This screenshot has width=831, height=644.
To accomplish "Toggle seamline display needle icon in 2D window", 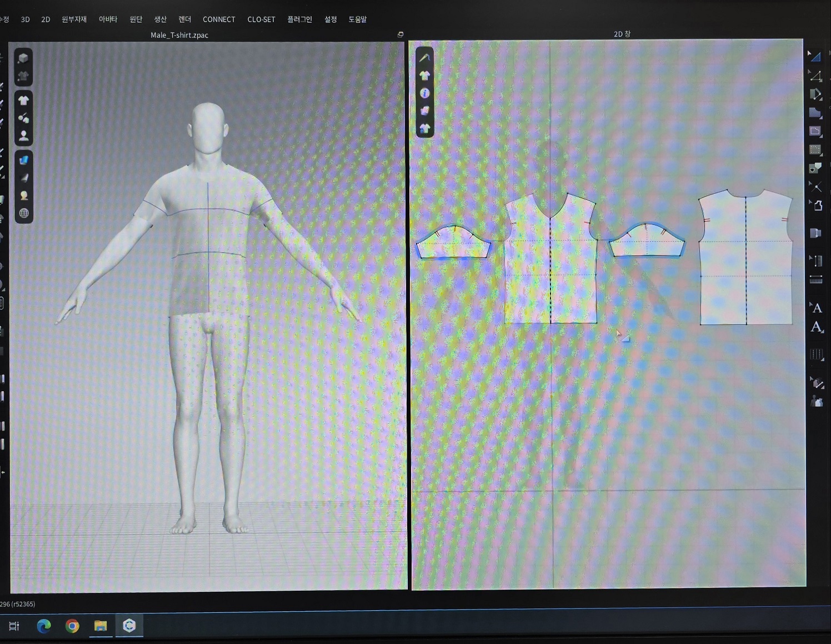I will [x=425, y=57].
